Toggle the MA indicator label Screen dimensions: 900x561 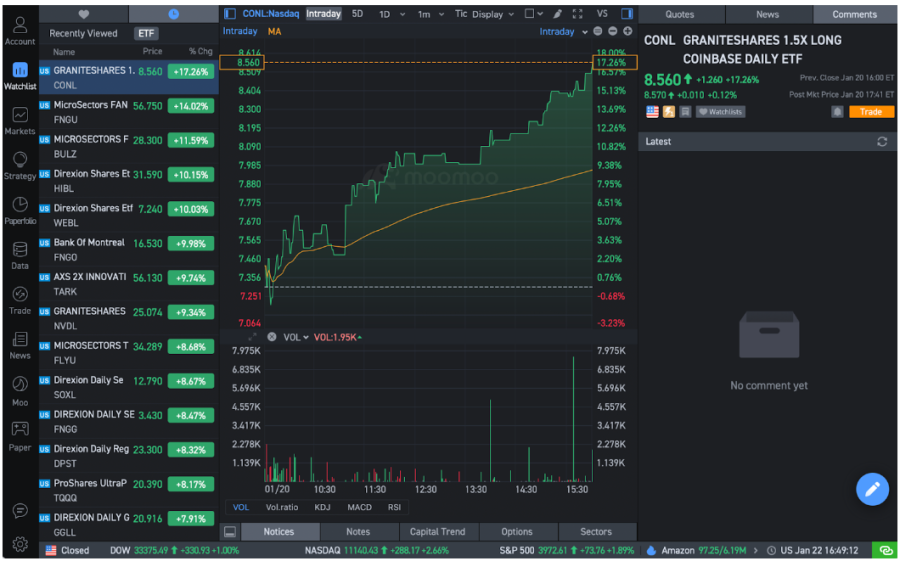click(x=274, y=32)
